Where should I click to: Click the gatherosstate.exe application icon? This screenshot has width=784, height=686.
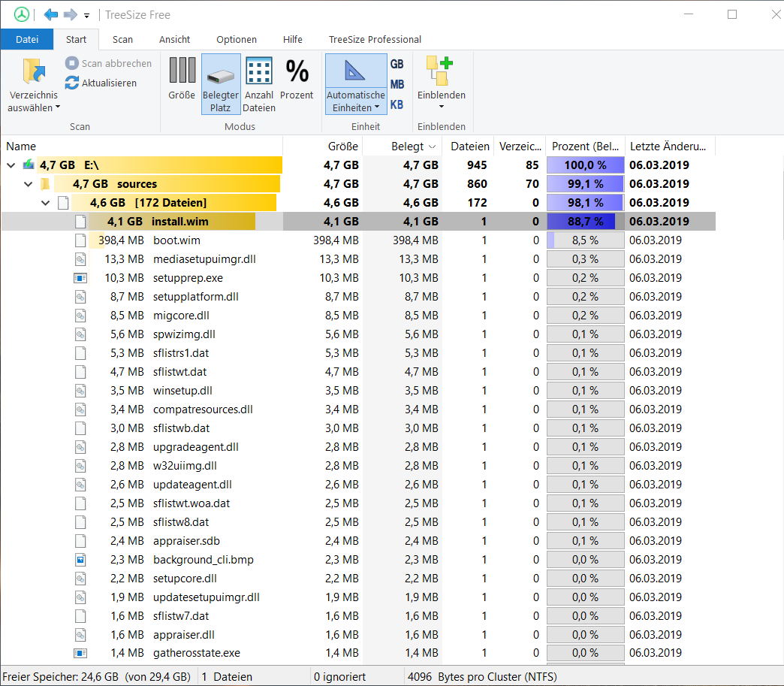tap(80, 652)
